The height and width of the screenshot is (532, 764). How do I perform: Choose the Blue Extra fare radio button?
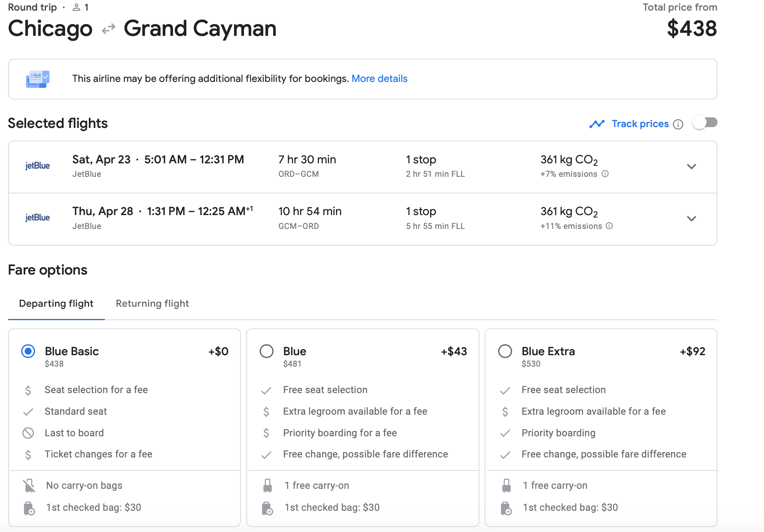pyautogui.click(x=505, y=351)
